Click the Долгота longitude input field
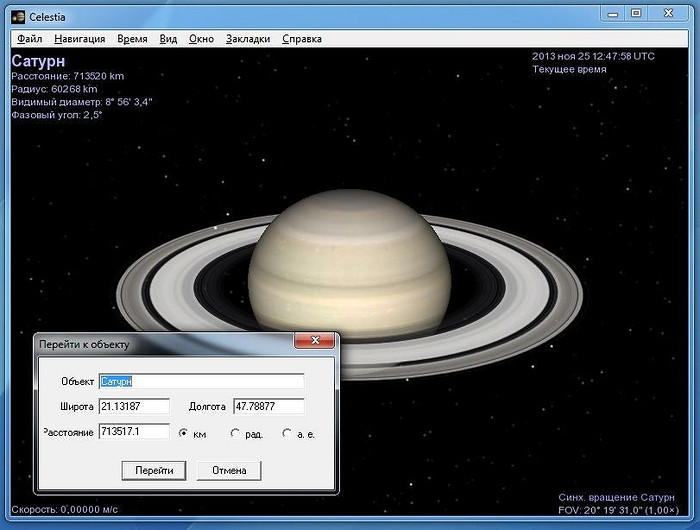 click(x=268, y=406)
